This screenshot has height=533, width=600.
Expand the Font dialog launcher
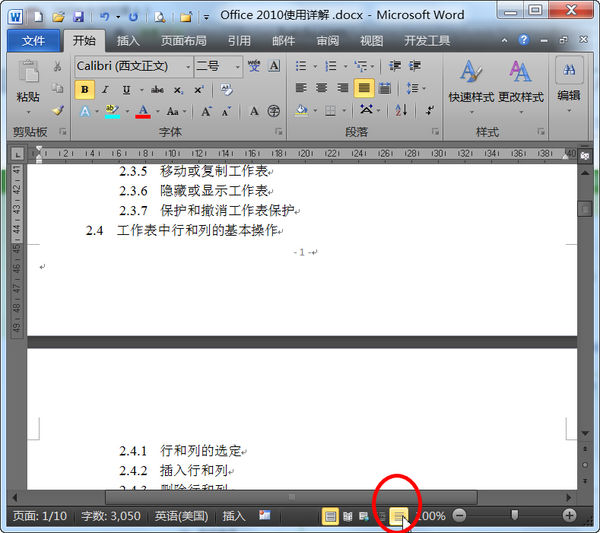(x=278, y=132)
